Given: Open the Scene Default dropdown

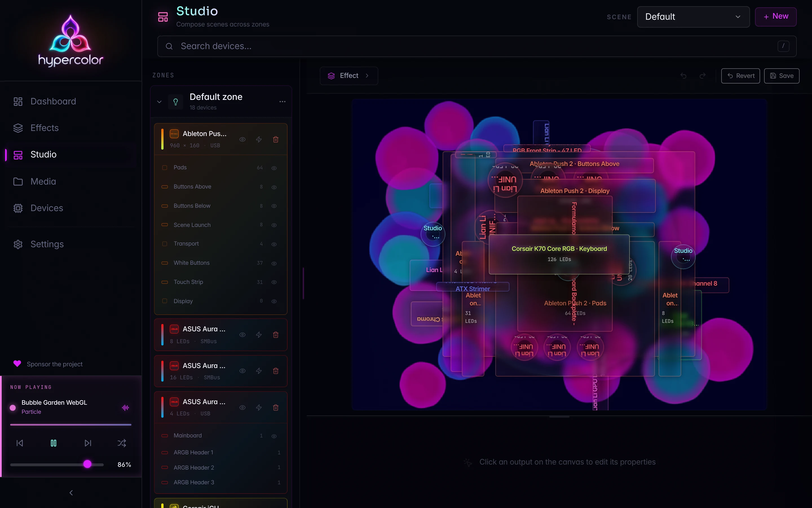Looking at the screenshot, I should (x=693, y=17).
